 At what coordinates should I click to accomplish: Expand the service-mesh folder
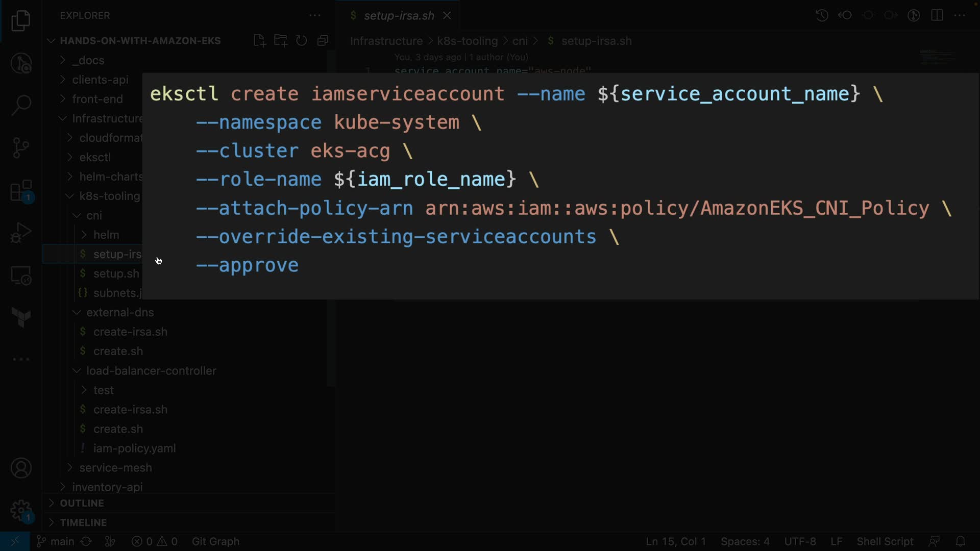point(115,468)
